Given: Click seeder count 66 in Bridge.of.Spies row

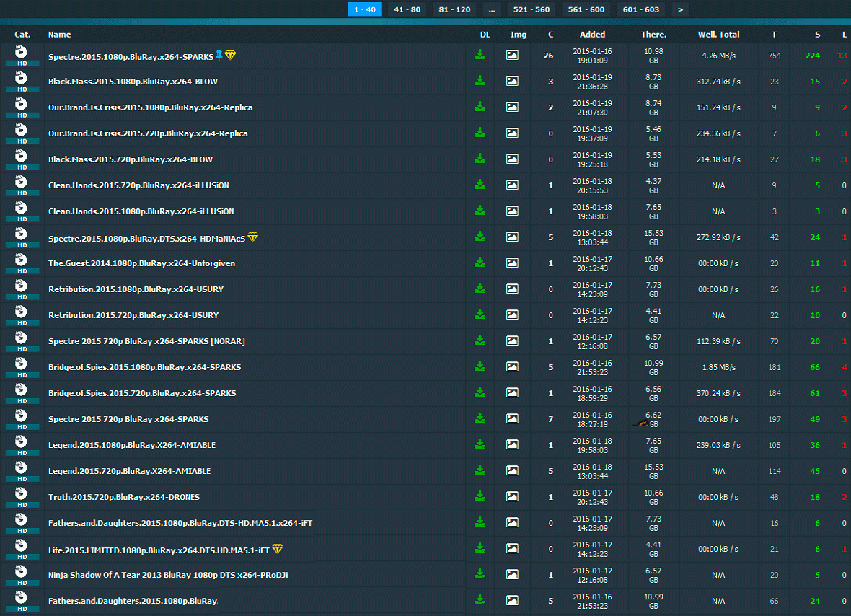Looking at the screenshot, I should coord(815,367).
